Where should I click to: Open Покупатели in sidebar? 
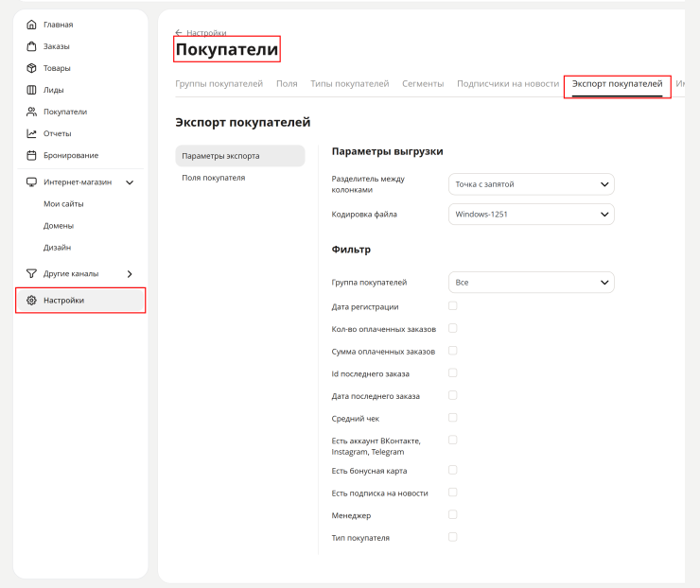click(x=65, y=112)
